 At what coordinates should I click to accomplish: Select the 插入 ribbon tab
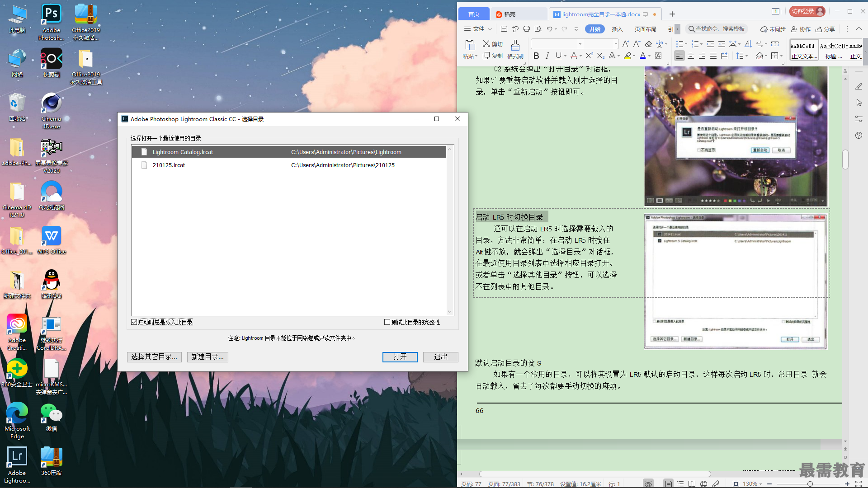617,29
